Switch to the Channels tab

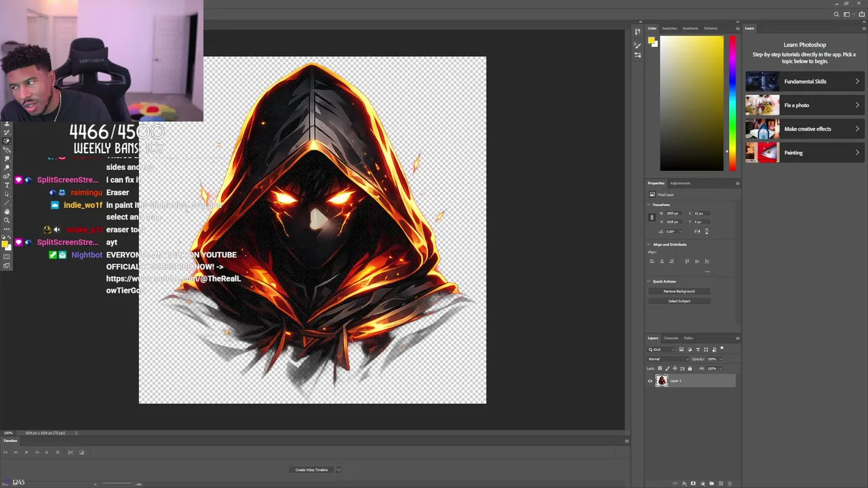pyautogui.click(x=671, y=338)
